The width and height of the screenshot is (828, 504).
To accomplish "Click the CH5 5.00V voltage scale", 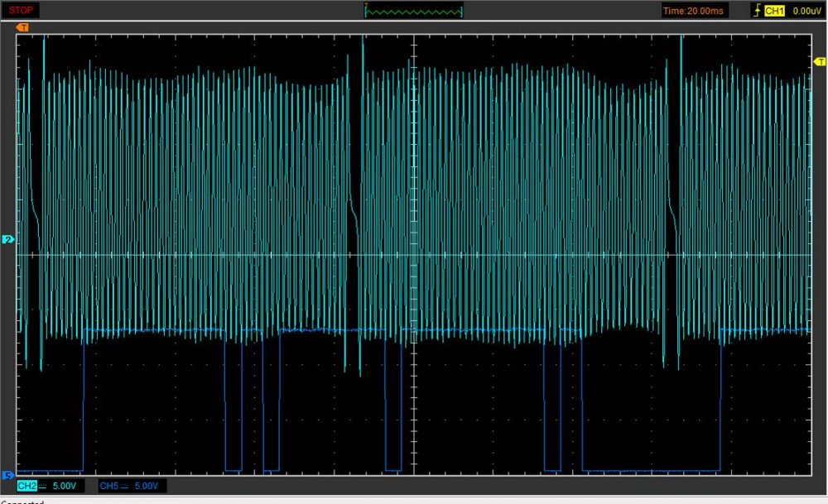I will tap(146, 486).
